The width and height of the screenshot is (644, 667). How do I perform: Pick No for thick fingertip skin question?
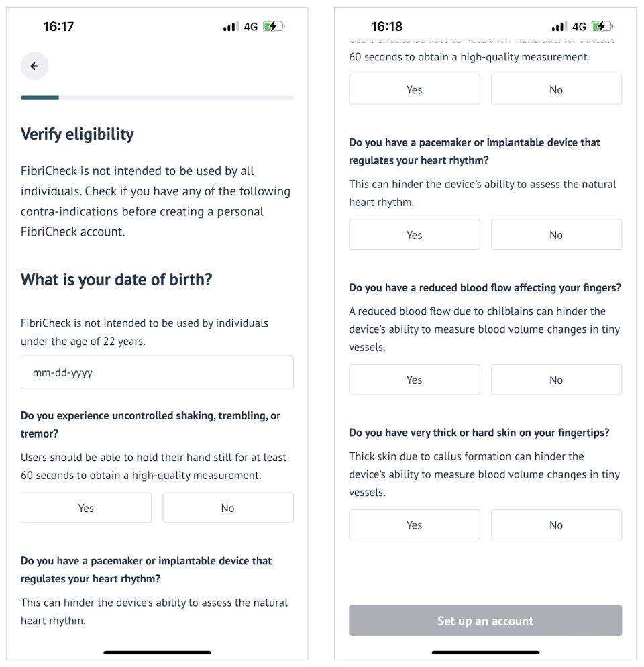coord(555,525)
